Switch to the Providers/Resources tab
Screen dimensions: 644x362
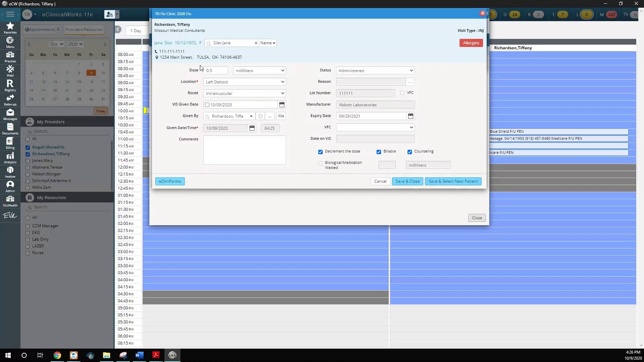[x=84, y=29]
